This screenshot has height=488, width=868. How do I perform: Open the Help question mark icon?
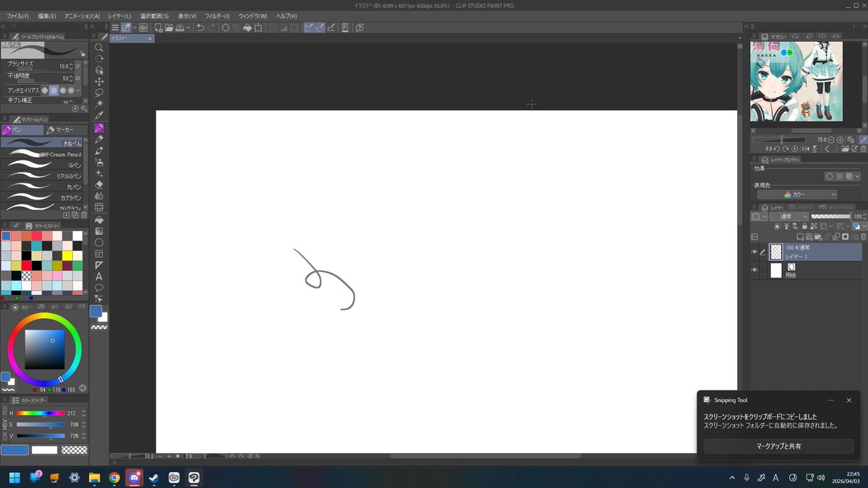coord(359,27)
